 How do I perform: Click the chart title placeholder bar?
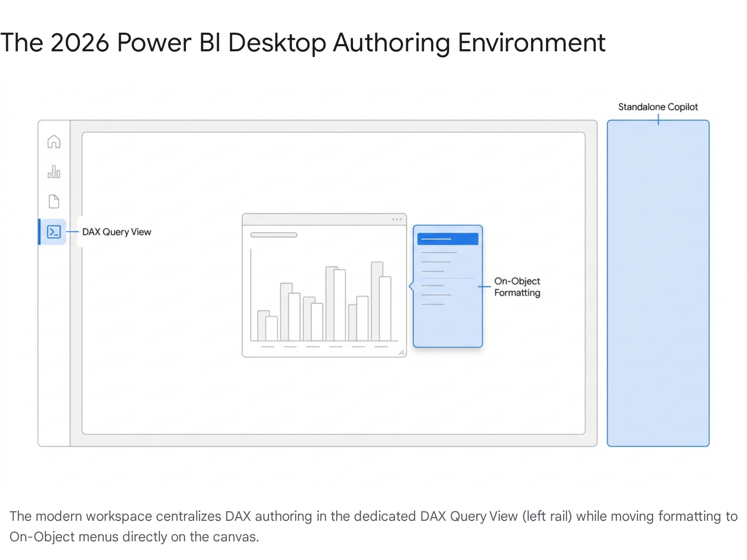[274, 235]
